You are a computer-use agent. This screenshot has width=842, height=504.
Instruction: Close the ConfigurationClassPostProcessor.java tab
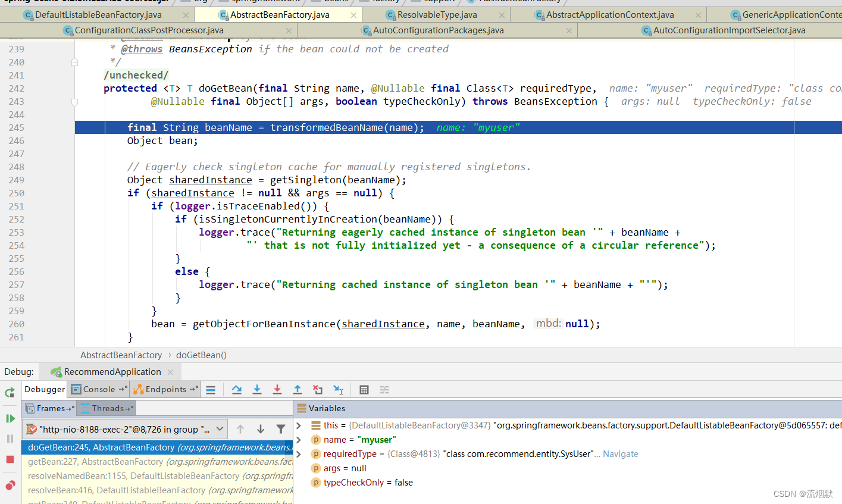[x=289, y=30]
